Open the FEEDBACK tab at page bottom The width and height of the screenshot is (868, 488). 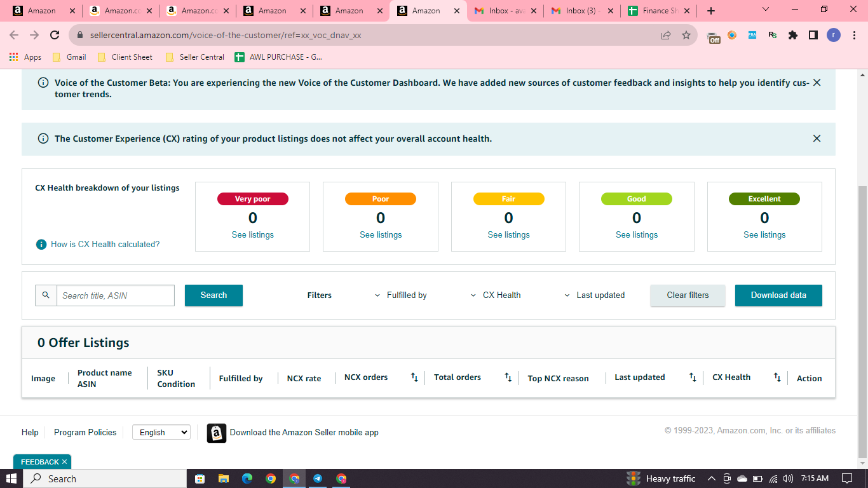coord(42,462)
